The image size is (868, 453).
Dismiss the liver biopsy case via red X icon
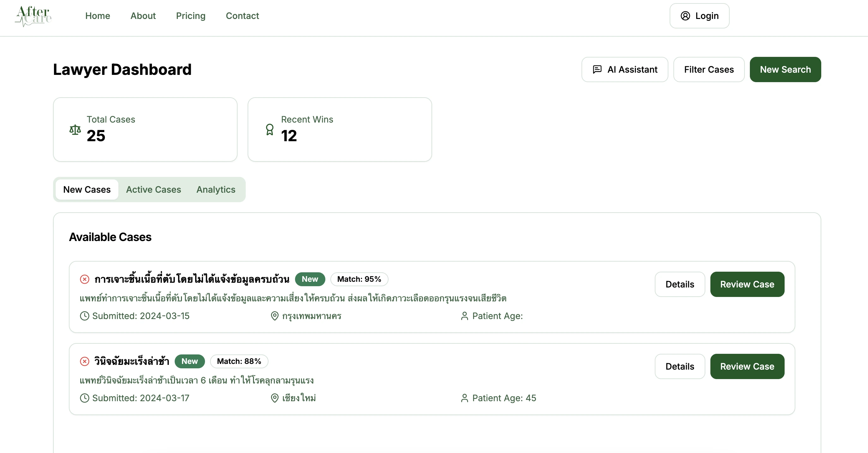(84, 279)
